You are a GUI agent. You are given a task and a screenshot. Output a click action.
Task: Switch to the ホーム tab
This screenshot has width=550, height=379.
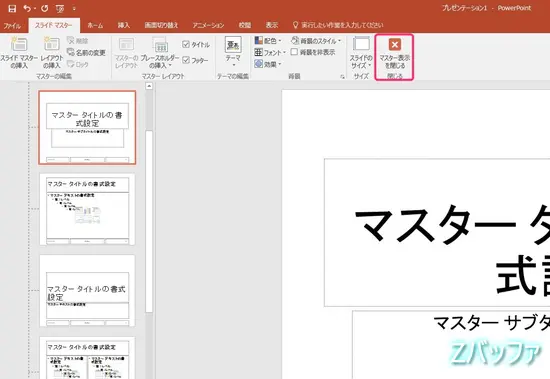click(95, 25)
